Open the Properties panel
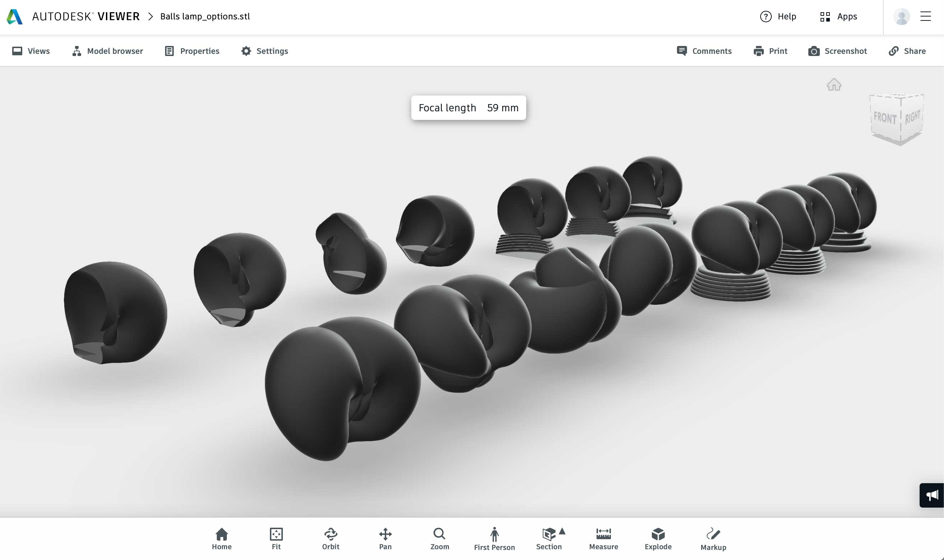 tap(192, 51)
